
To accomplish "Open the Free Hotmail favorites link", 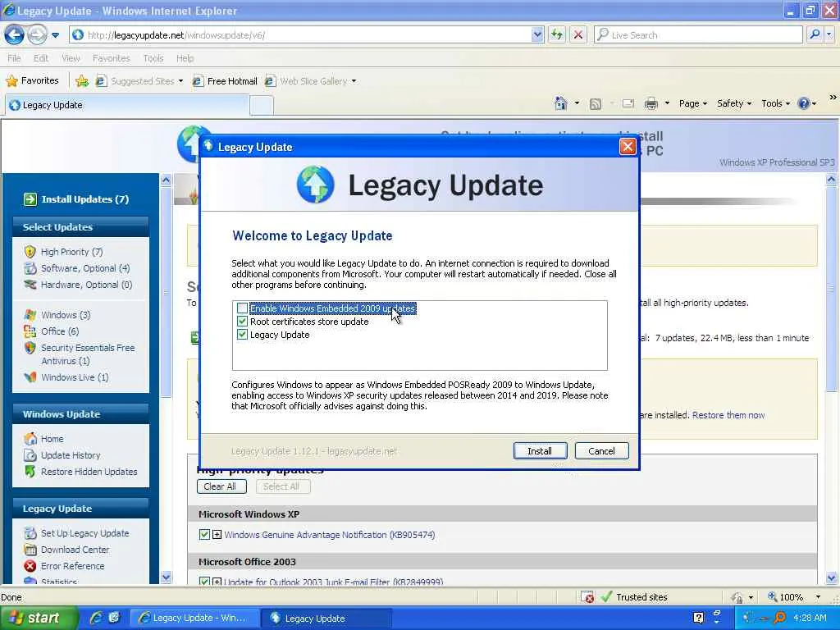I will pyautogui.click(x=225, y=81).
